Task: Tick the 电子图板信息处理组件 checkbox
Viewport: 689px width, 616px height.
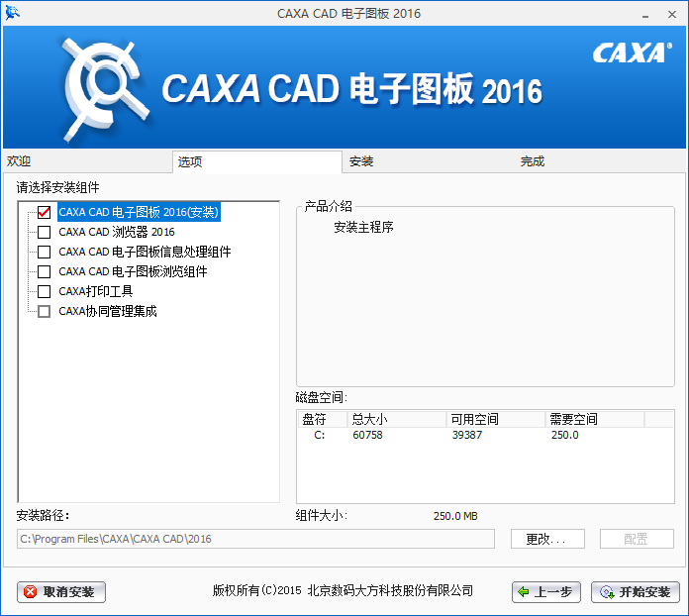Action: pyautogui.click(x=44, y=252)
